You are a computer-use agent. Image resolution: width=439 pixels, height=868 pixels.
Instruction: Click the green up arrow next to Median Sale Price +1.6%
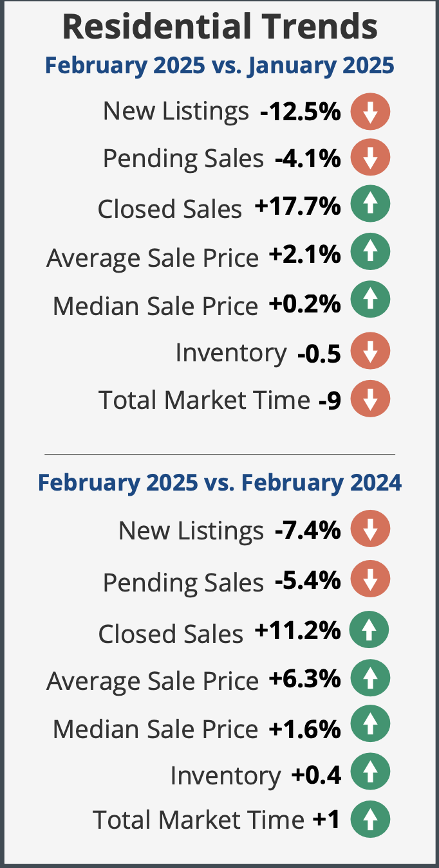370,726
